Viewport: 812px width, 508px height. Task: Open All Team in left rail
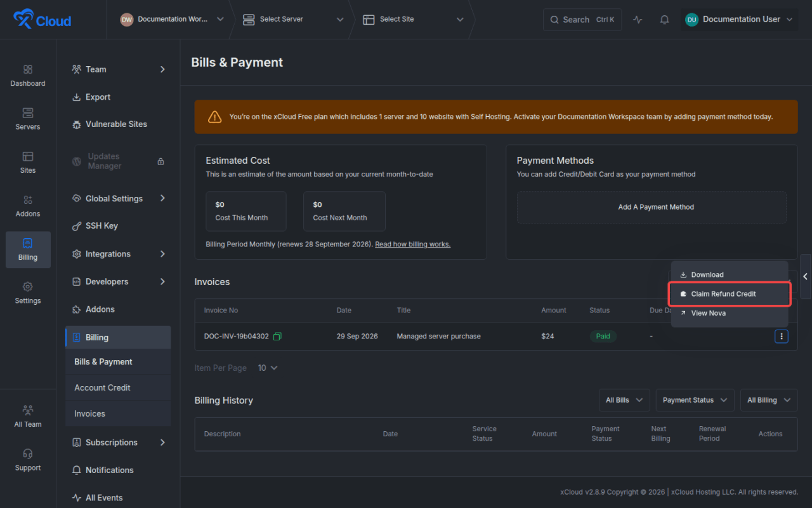click(x=28, y=417)
